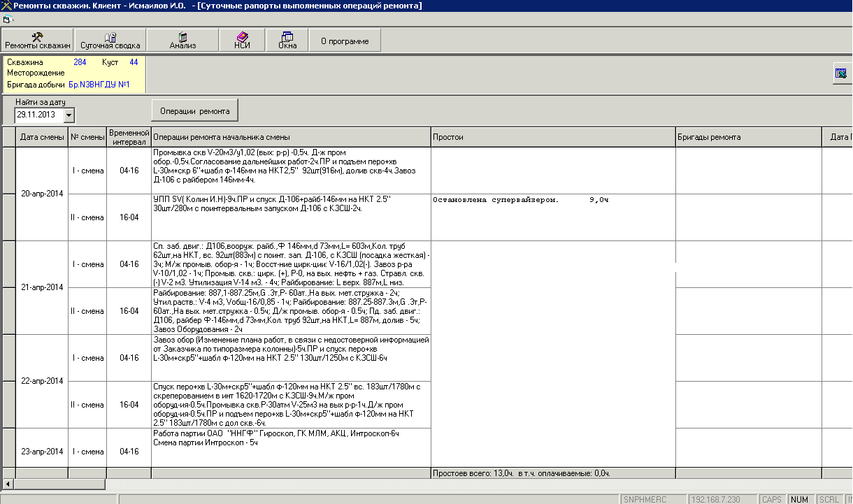Select the 20-апр-2014 date cell

[41, 194]
